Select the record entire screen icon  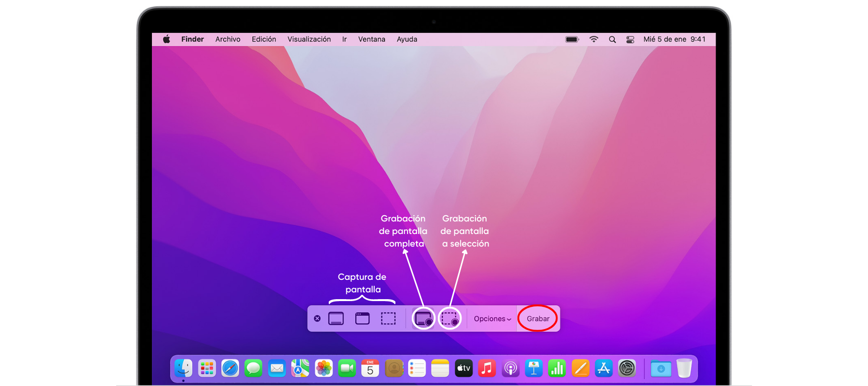423,319
